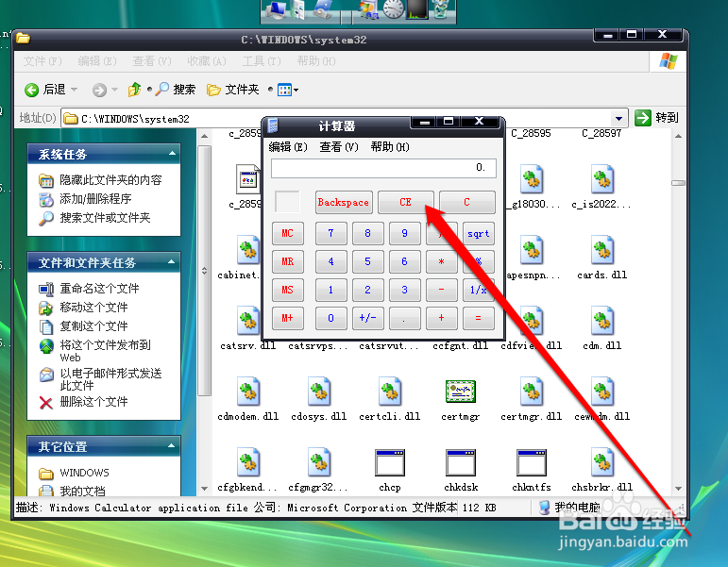Click digit 0 on the calculator
Image resolution: width=728 pixels, height=567 pixels.
pyautogui.click(x=330, y=318)
